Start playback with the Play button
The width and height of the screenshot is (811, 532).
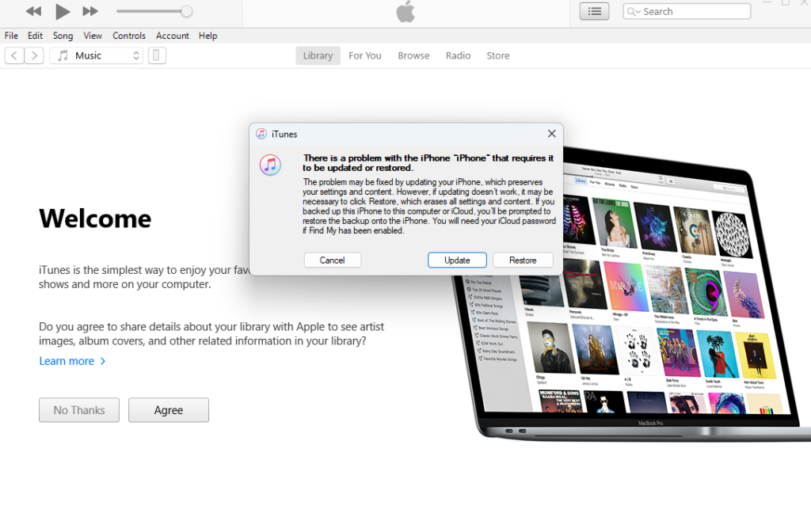tap(63, 11)
